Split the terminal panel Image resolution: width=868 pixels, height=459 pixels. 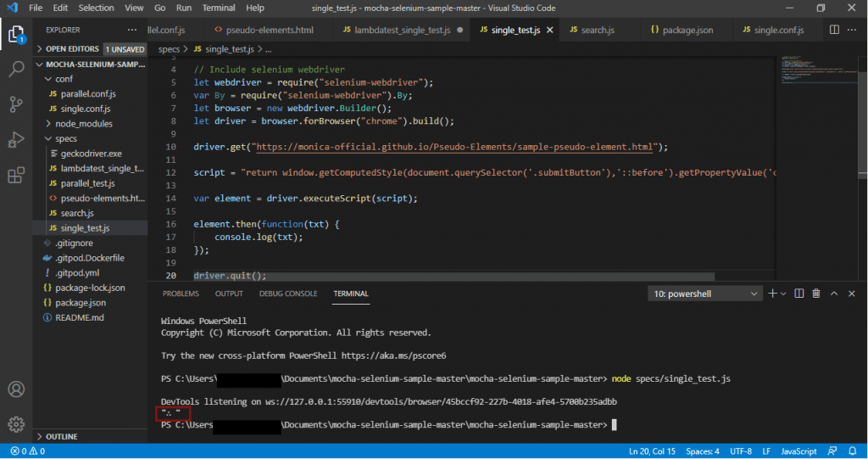pyautogui.click(x=797, y=294)
